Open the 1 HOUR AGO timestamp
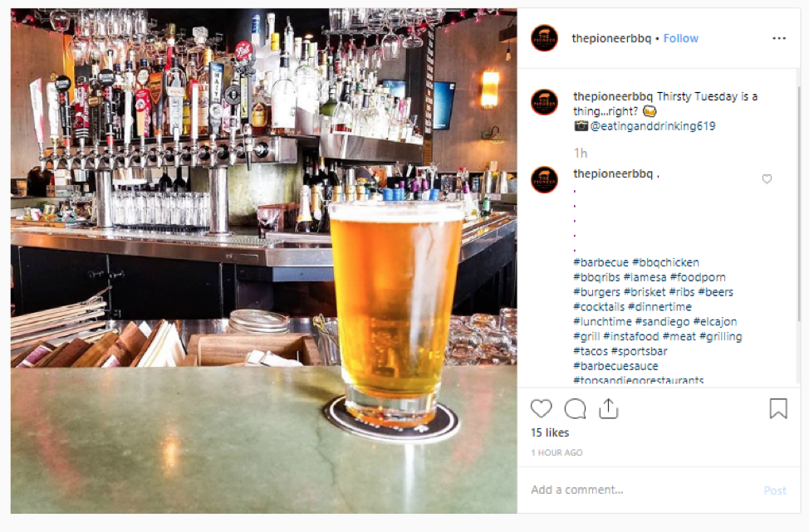 (x=556, y=452)
